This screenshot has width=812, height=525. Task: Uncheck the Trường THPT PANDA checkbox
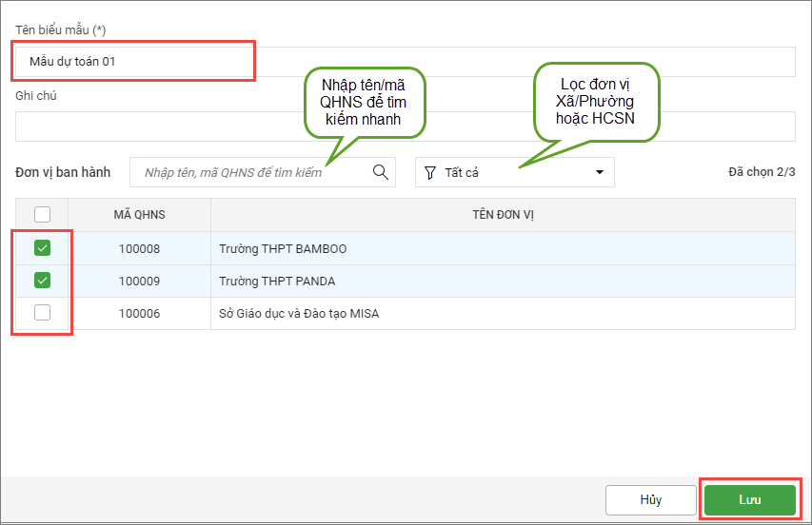[x=42, y=281]
